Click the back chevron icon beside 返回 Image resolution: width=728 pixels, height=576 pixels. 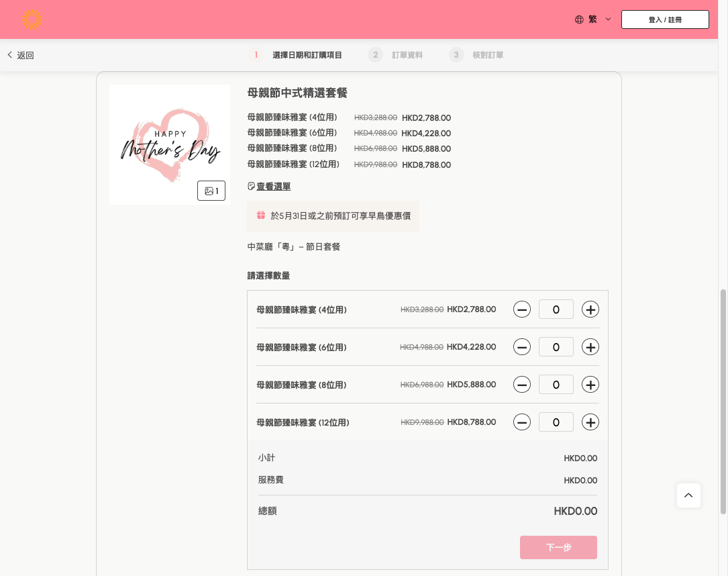pos(10,55)
